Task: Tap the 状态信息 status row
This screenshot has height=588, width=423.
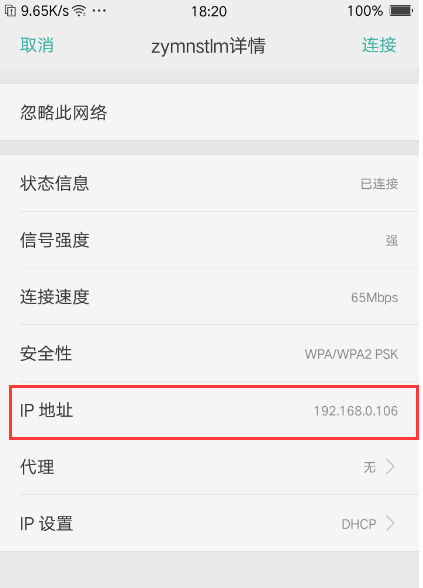Action: point(209,183)
